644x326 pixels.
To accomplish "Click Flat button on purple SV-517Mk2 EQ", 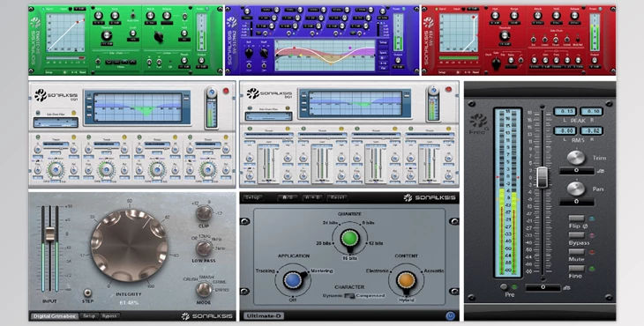I will click(x=383, y=68).
